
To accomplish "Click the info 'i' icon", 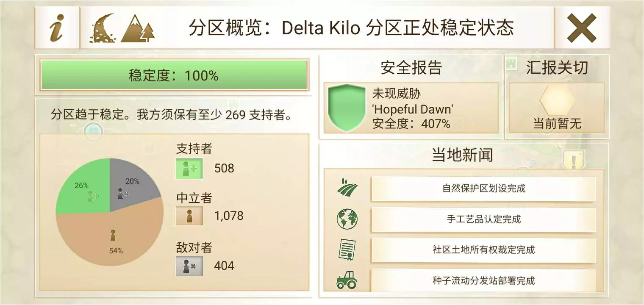I will (57, 28).
